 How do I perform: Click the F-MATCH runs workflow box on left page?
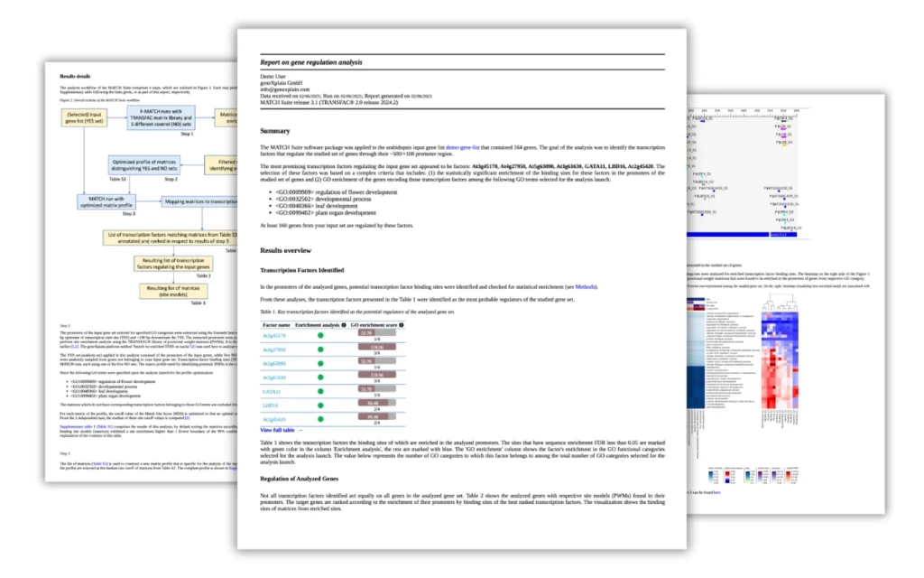coord(161,118)
